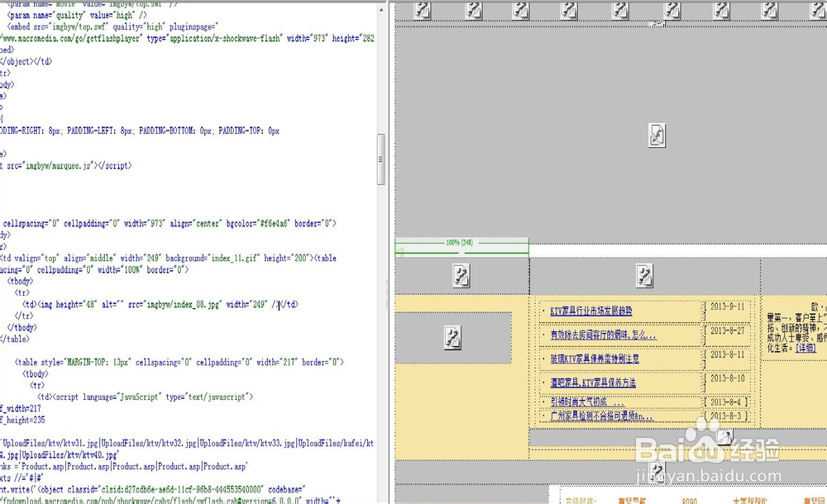Click the object classid="clsid:d27cdb6e code line
Screen dimensions: 827x504
152,490
